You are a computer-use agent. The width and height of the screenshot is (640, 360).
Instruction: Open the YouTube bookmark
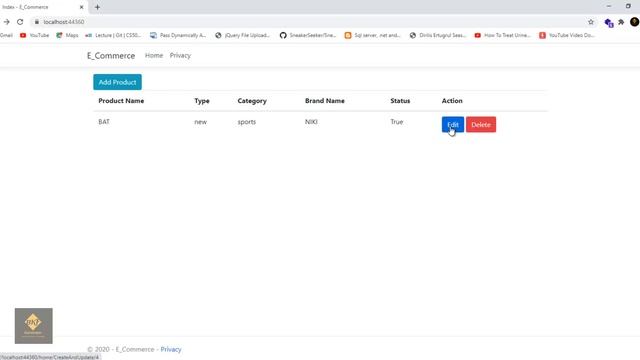click(x=34, y=36)
